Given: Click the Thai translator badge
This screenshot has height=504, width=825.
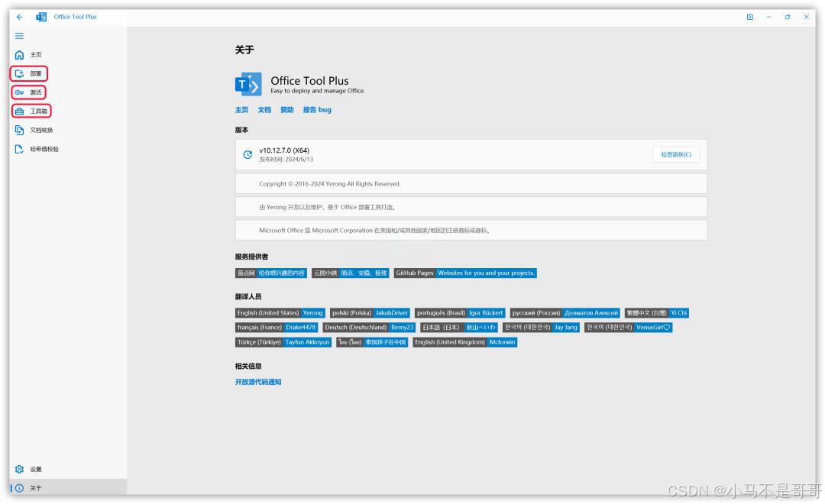Looking at the screenshot, I should [372, 342].
